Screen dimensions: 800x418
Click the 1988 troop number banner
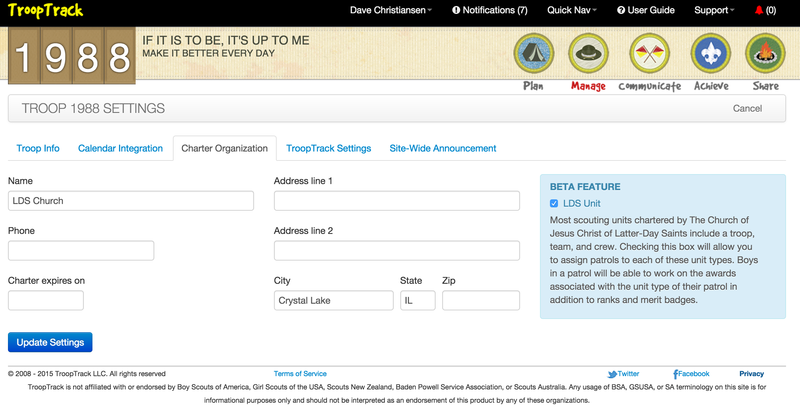click(71, 56)
